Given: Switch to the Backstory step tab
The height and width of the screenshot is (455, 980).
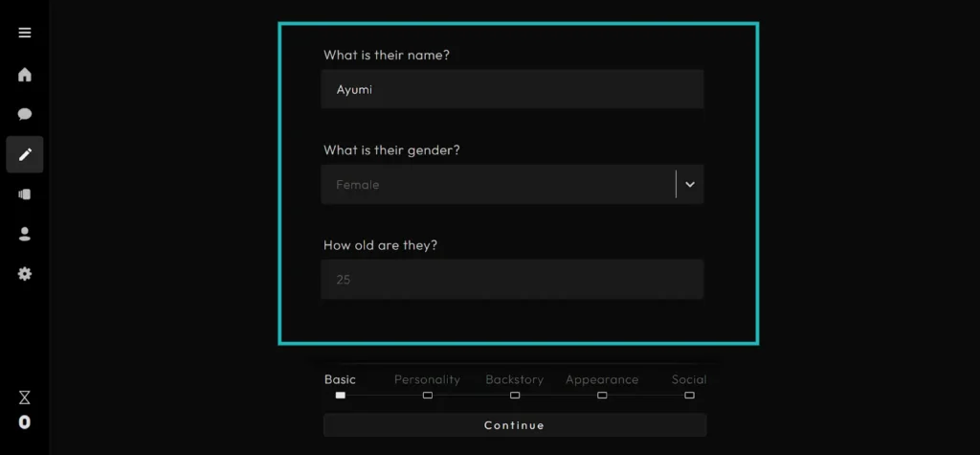Looking at the screenshot, I should (x=514, y=379).
